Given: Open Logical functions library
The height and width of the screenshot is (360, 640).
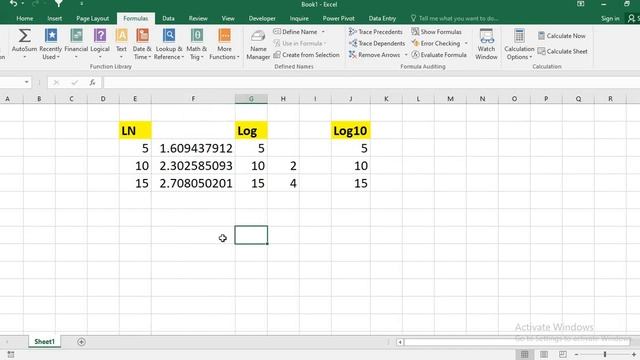Looking at the screenshot, I should 100,44.
